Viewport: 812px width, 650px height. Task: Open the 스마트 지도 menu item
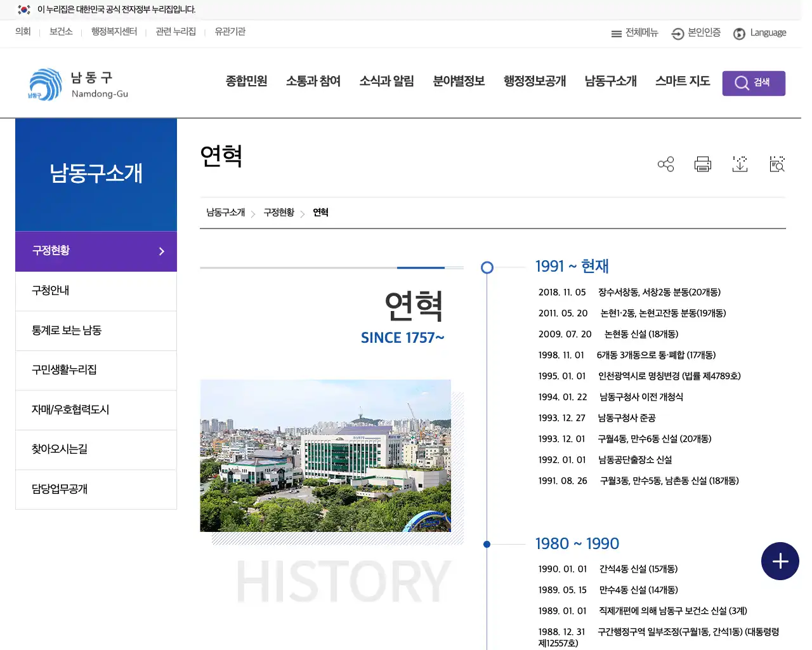click(682, 81)
